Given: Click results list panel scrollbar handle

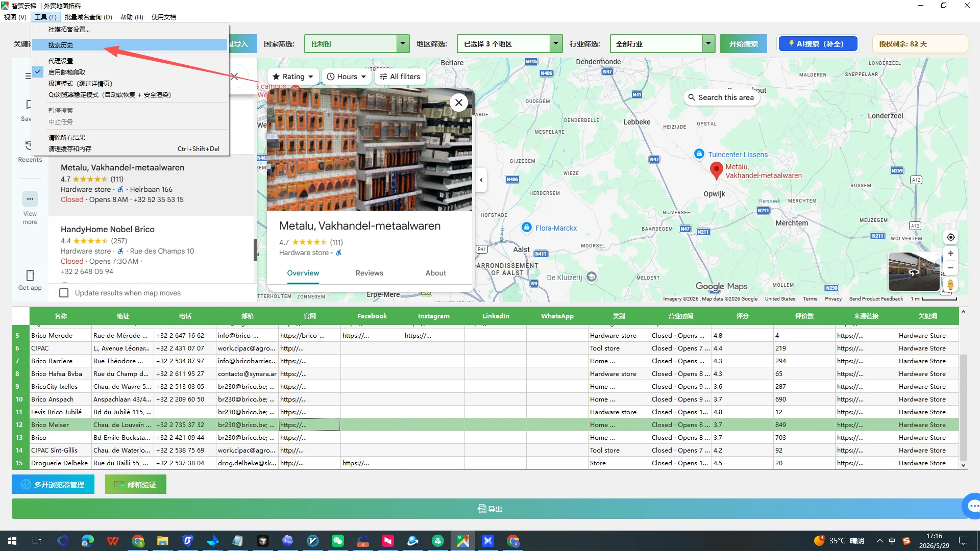Looking at the screenshot, I should 255,250.
